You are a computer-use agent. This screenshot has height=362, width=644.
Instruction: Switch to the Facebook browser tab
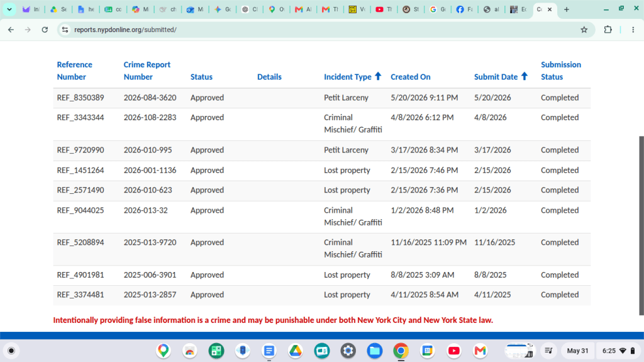465,9
